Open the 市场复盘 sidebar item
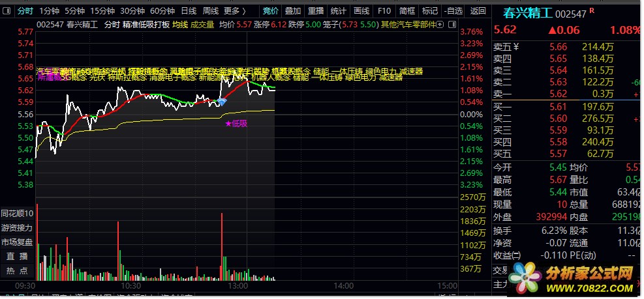 [x=17, y=242]
